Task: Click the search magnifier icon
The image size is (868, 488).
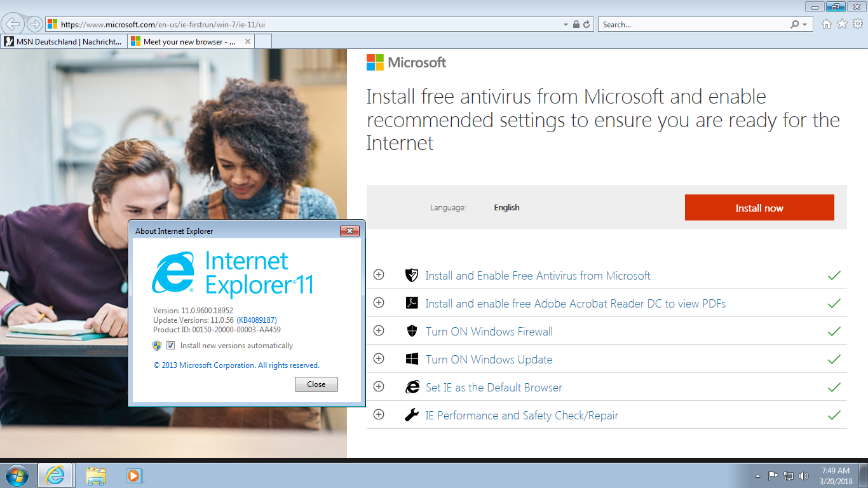Action: 794,25
